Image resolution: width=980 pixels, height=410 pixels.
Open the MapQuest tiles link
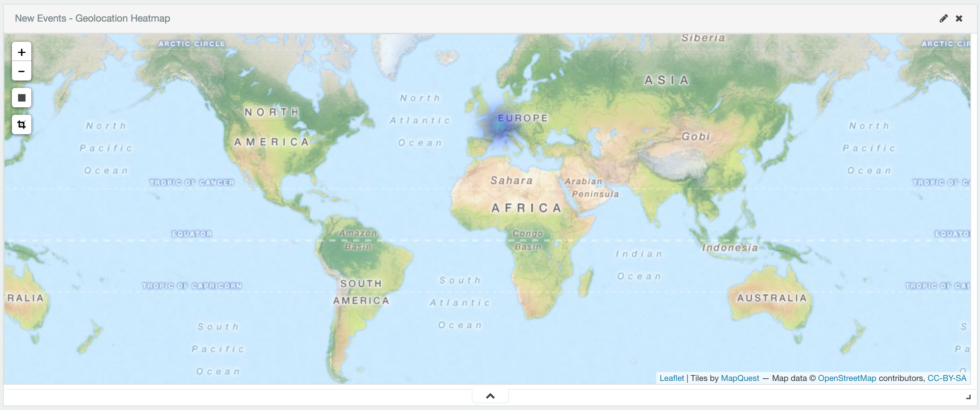(x=740, y=378)
